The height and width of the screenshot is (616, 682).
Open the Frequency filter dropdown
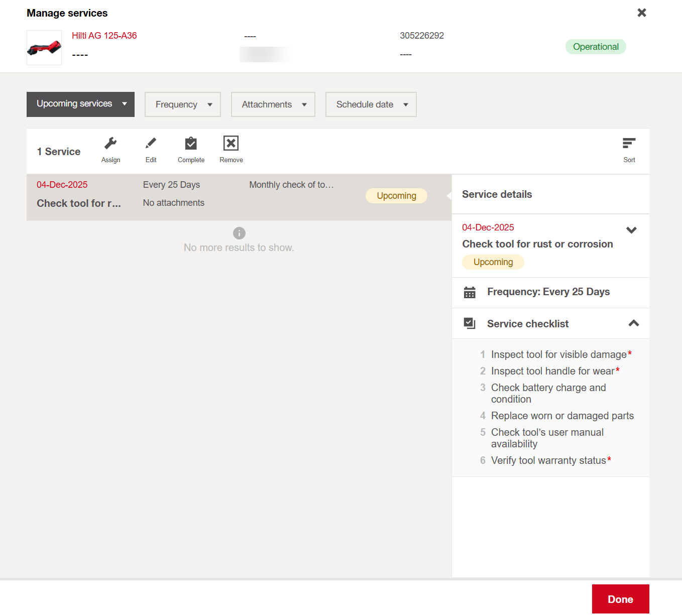click(182, 104)
